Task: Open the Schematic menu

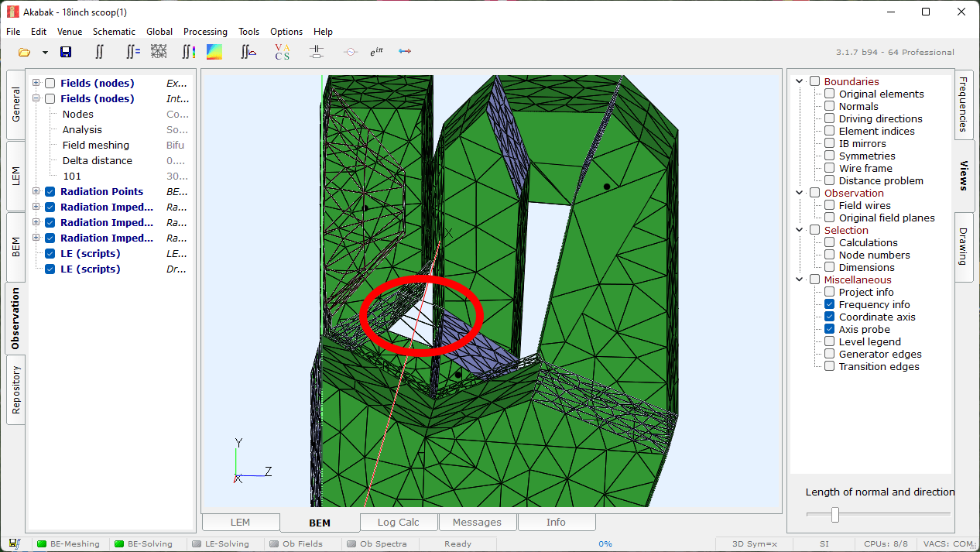Action: (114, 32)
